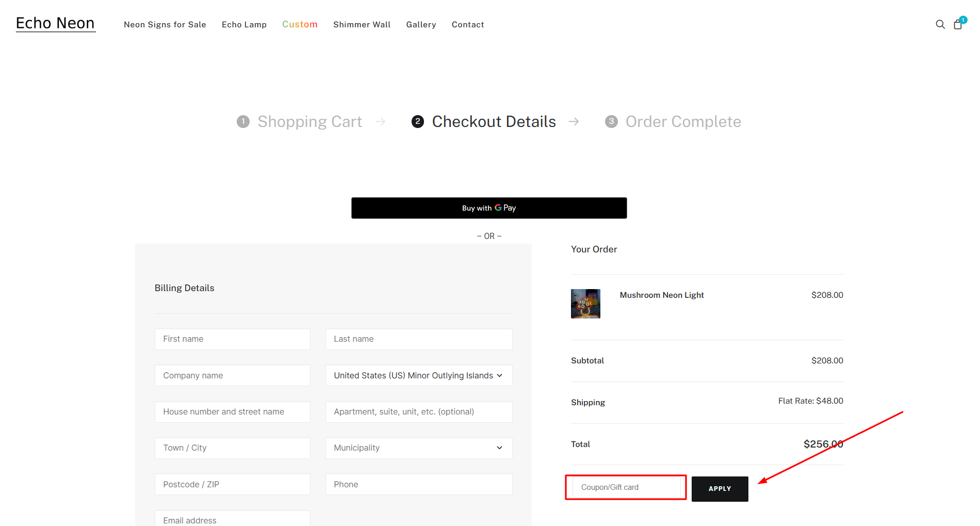Click the Echo Neon site logo
This screenshot has height=526, width=980.
coord(55,23)
